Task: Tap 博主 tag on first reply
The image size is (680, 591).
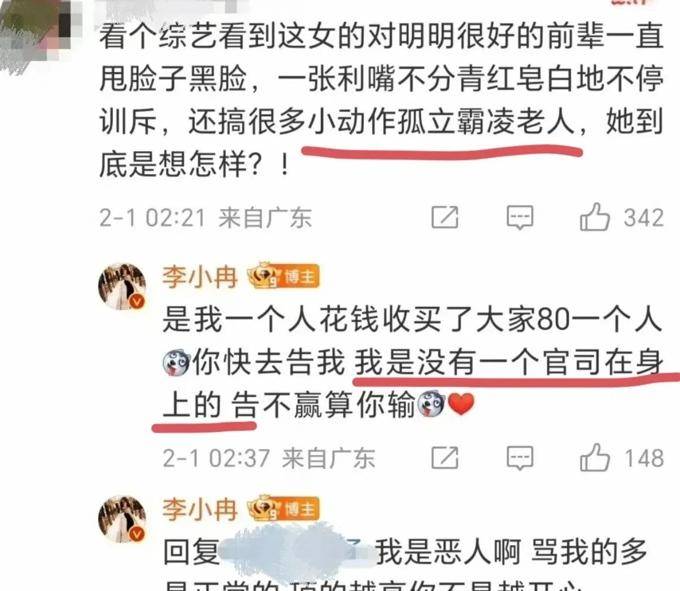Action: tap(300, 276)
